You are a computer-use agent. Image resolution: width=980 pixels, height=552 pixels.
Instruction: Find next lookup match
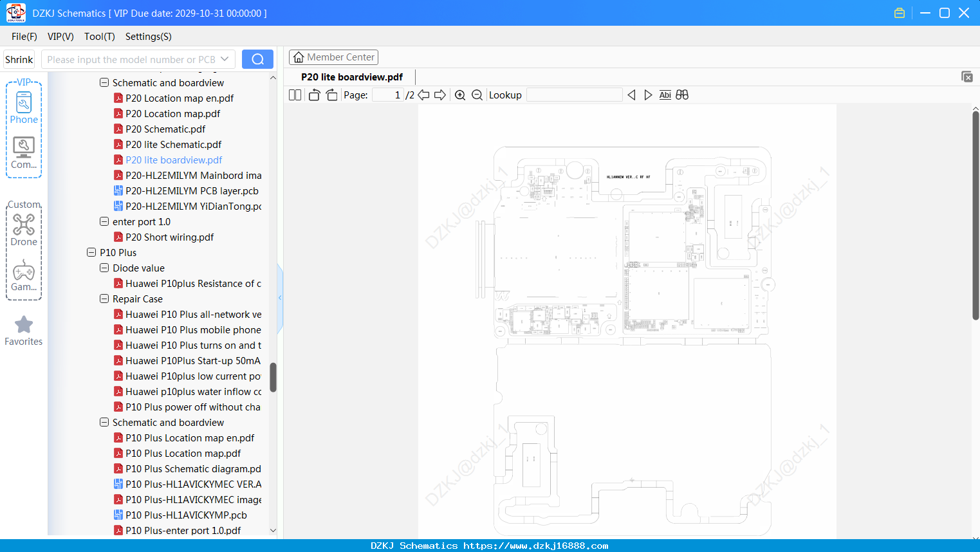pyautogui.click(x=648, y=95)
